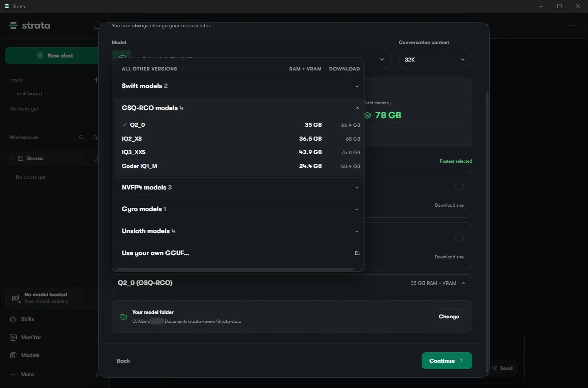Click the Model selector dropdown arrow
Viewport: 588px width, 388px height.
382,60
